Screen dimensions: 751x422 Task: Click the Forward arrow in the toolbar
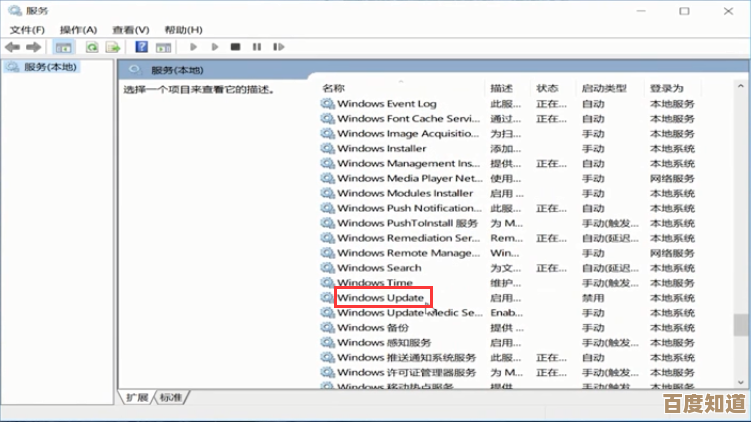pos(34,47)
